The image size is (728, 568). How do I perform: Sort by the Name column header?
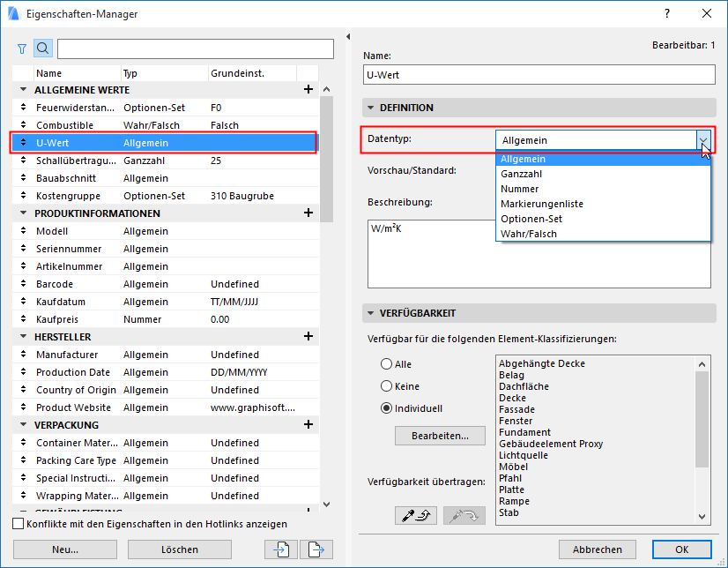pos(78,73)
